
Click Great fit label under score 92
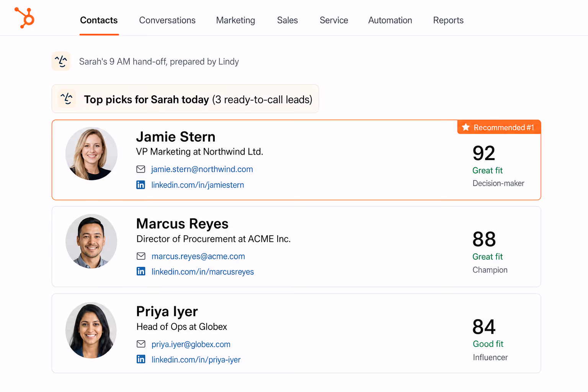point(488,170)
